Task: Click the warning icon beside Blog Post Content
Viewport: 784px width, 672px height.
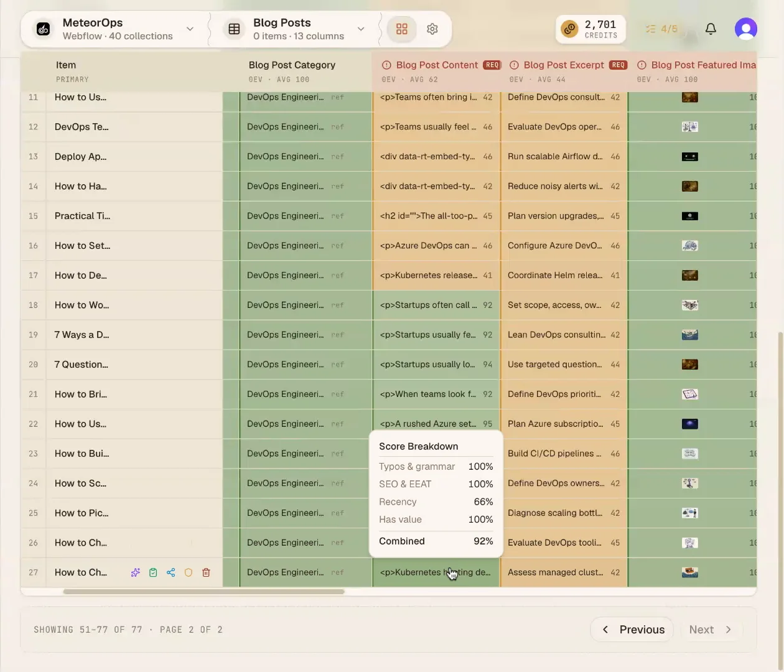Action: 386,65
